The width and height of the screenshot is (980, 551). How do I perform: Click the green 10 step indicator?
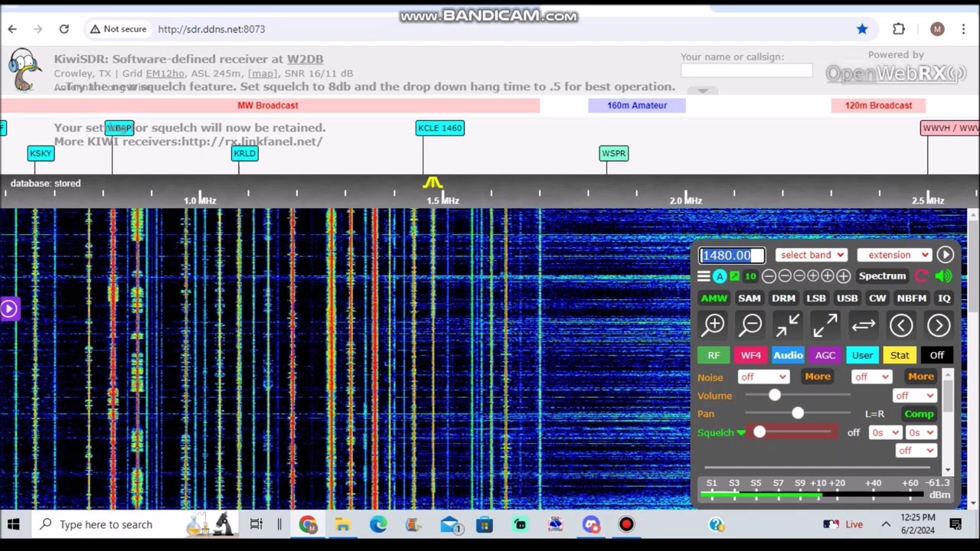[750, 276]
